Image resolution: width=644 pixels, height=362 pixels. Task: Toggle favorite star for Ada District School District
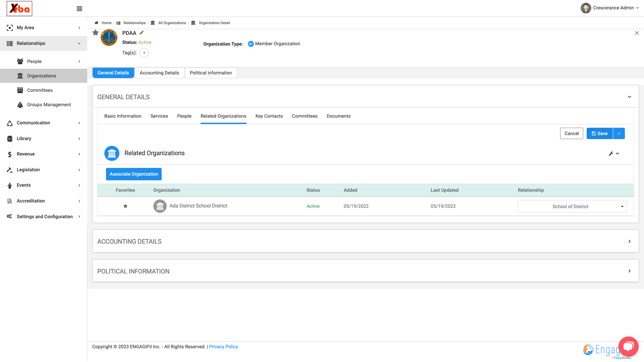[x=125, y=206]
